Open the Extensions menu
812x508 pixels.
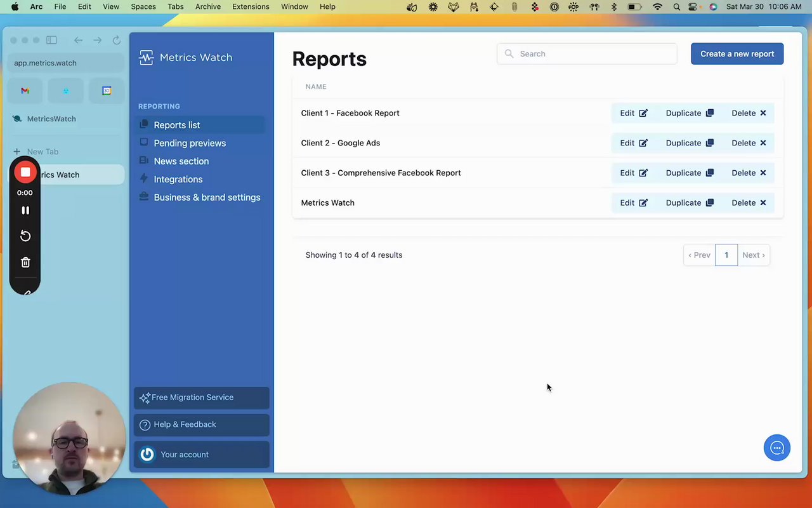coord(251,7)
